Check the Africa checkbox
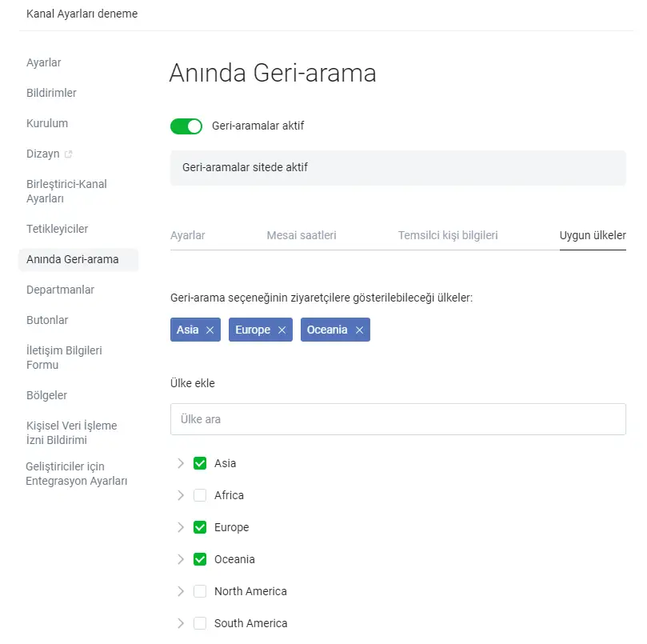Image resolution: width=647 pixels, height=644 pixels. click(x=200, y=495)
